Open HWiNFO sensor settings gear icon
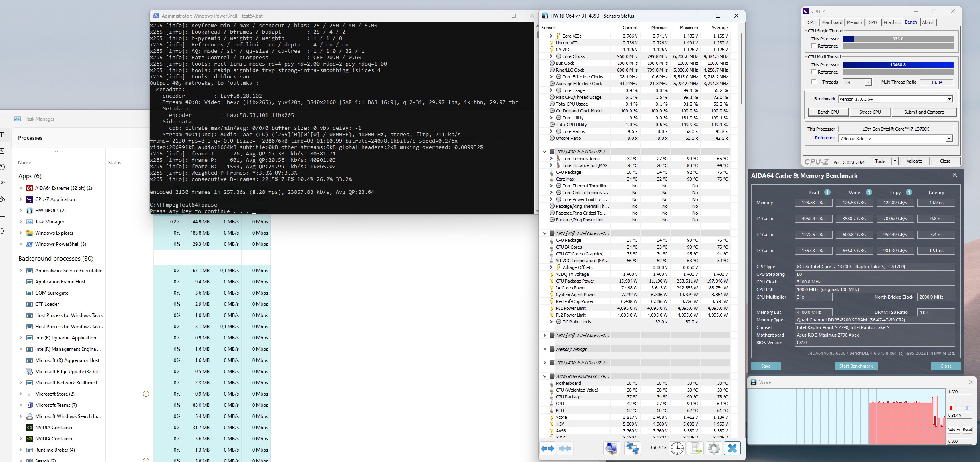 [x=714, y=448]
